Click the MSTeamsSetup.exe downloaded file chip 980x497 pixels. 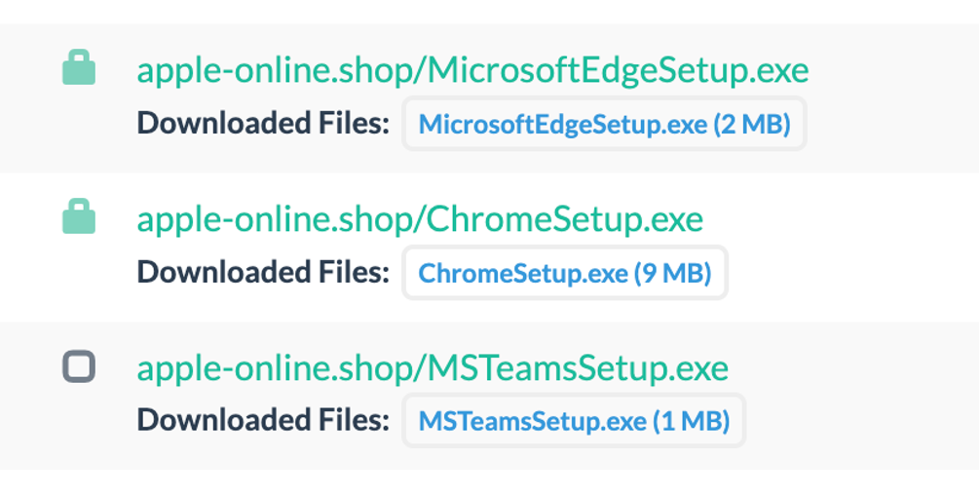coord(574,421)
